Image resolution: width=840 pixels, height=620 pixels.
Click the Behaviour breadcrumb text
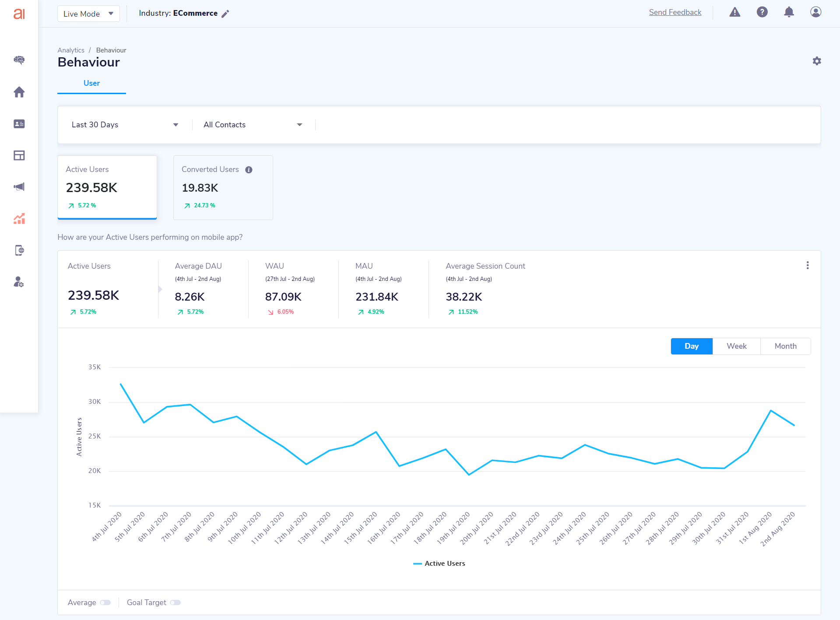click(111, 50)
